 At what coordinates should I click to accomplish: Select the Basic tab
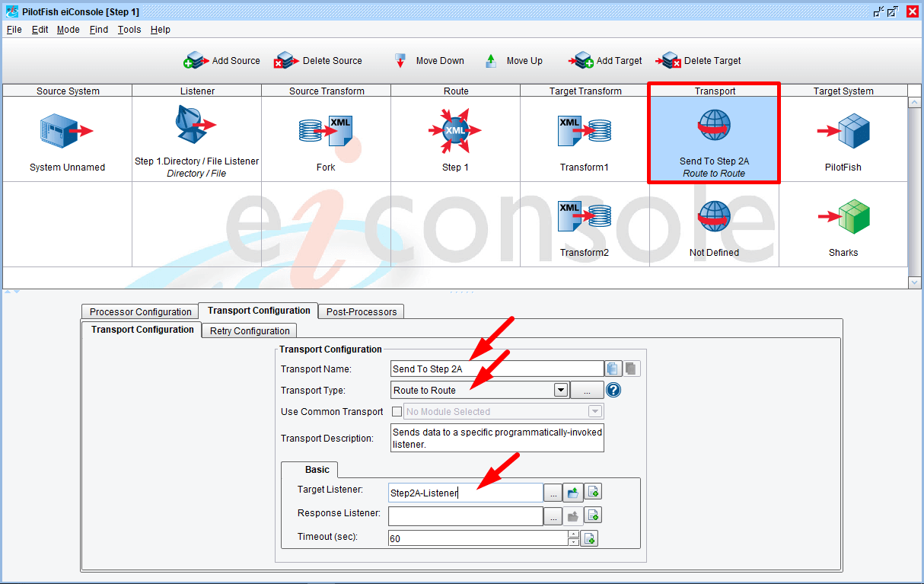coord(317,469)
